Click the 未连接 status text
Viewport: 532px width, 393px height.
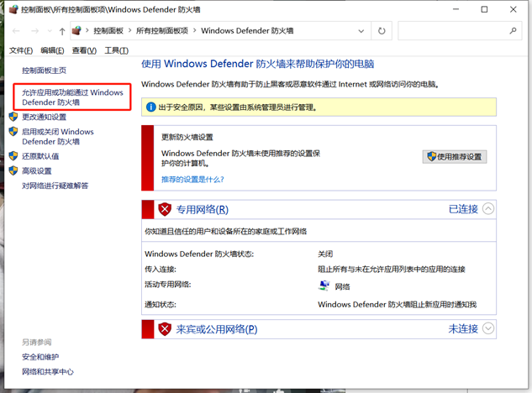click(x=463, y=328)
